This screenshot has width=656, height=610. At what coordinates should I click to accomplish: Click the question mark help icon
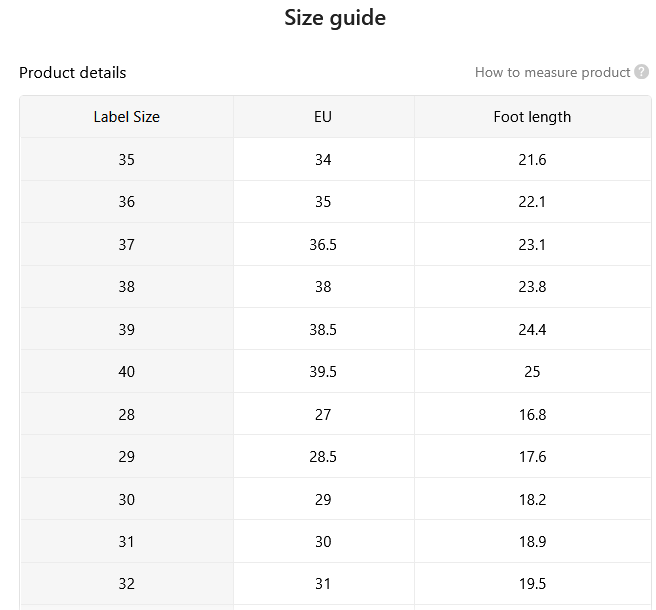[641, 72]
